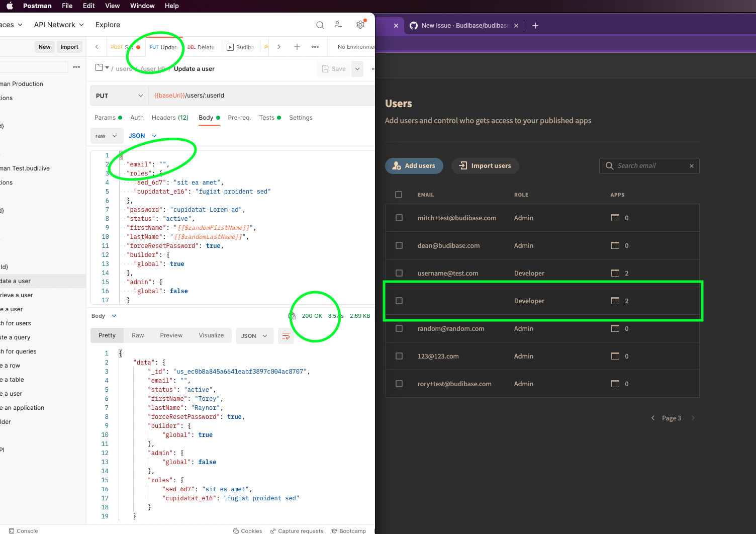Open Postman settings via the gear icon
The image size is (756, 534).
[x=360, y=25]
